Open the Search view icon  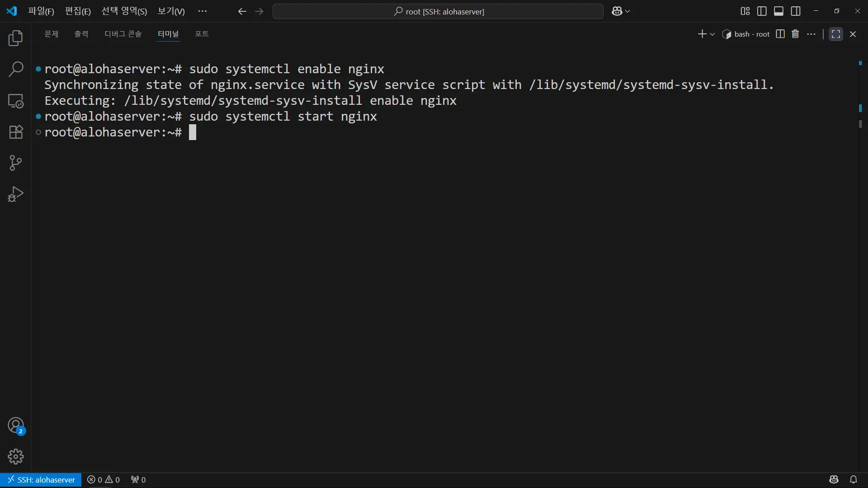tap(16, 70)
